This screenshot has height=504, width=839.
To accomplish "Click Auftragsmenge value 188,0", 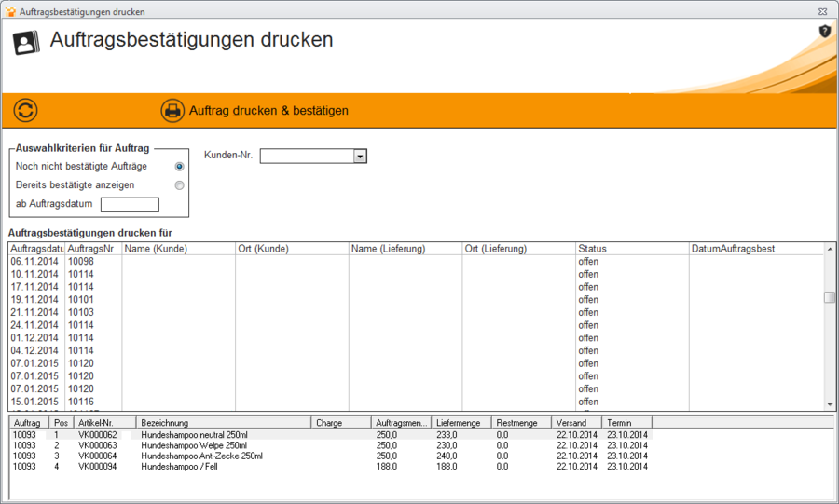I will click(386, 467).
